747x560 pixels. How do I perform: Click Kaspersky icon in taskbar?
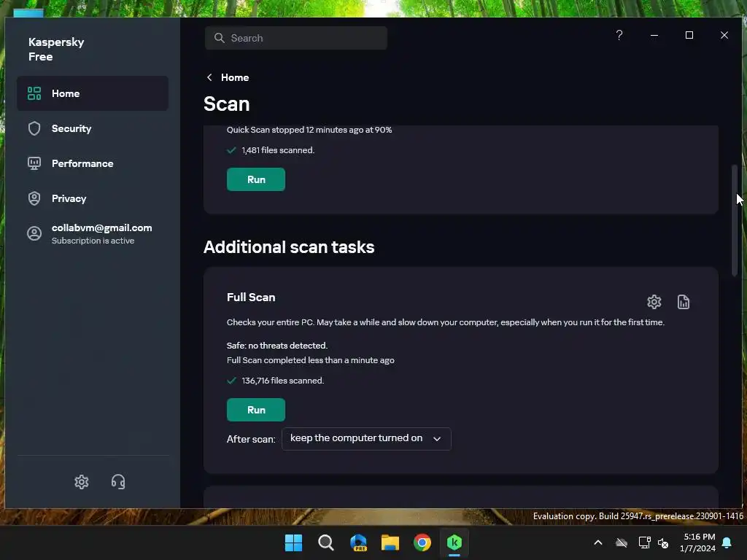pyautogui.click(x=454, y=542)
